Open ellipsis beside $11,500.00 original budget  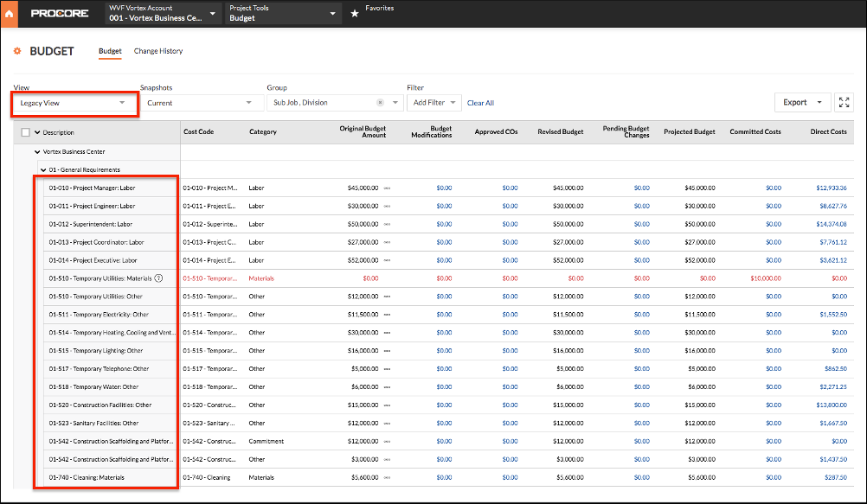pyautogui.click(x=387, y=315)
